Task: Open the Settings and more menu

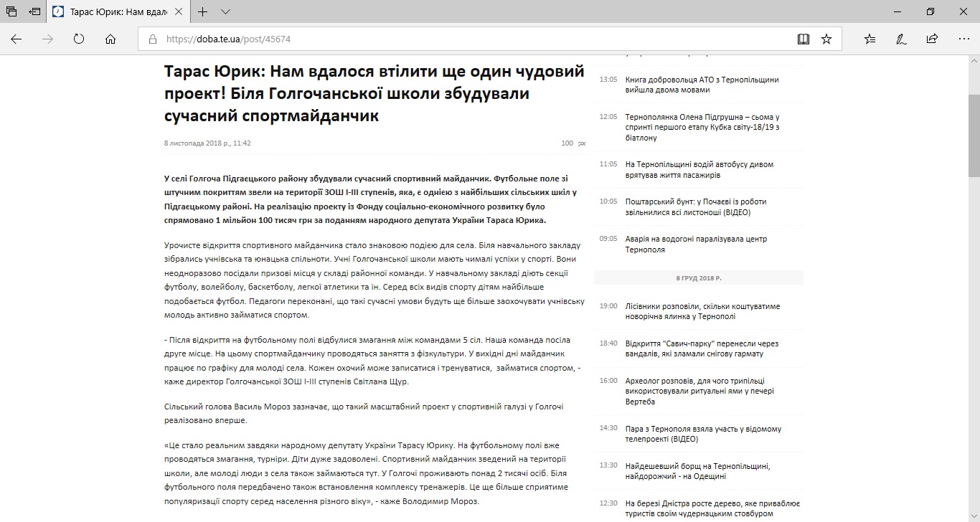Action: pyautogui.click(x=962, y=39)
